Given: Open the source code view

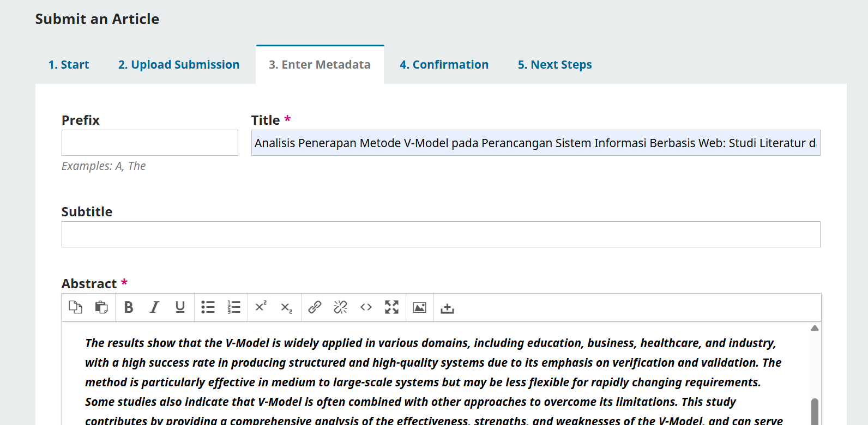Looking at the screenshot, I should click(366, 307).
